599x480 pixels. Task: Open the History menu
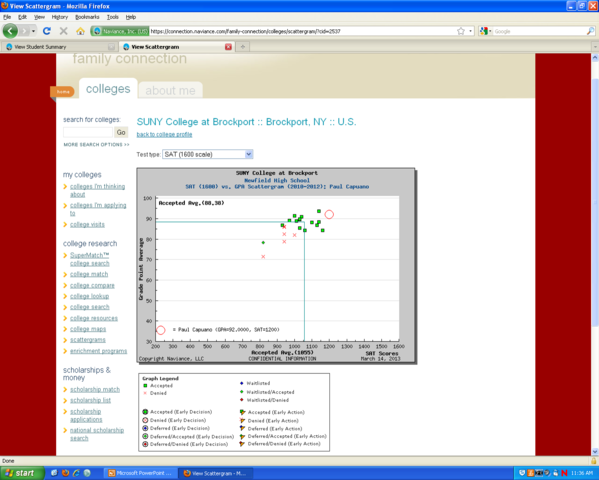[60, 17]
